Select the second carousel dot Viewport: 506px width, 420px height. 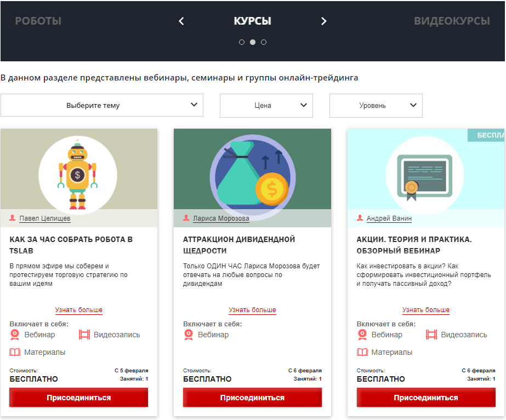(x=252, y=42)
